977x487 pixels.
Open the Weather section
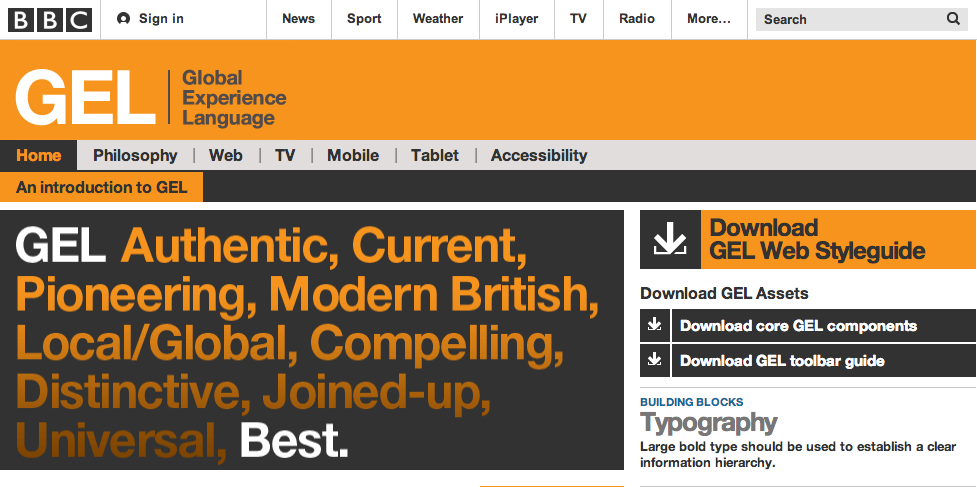[438, 19]
